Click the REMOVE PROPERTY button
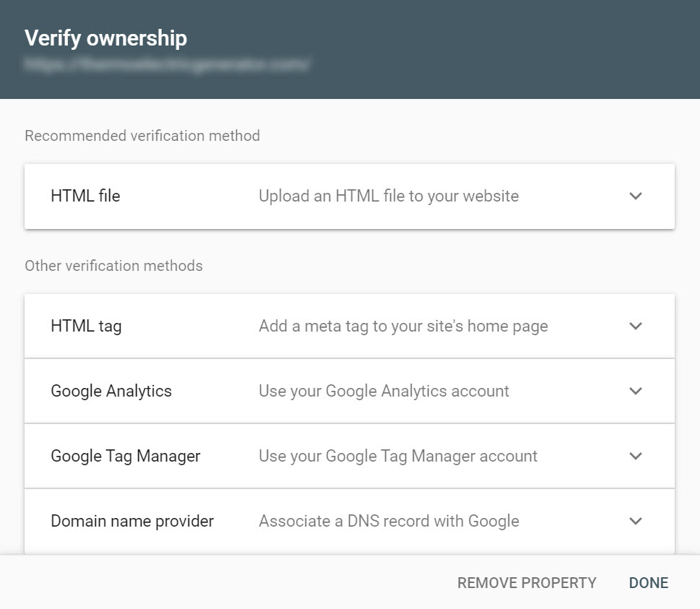This screenshot has height=609, width=700. point(527,583)
